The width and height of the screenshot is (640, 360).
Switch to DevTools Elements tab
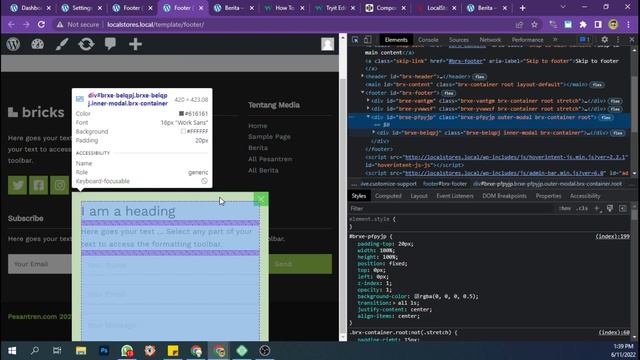point(396,40)
